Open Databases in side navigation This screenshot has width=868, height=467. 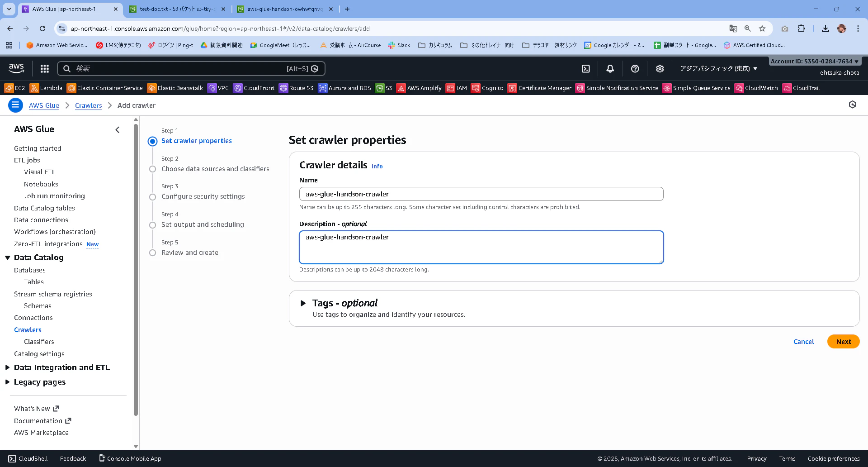point(30,270)
